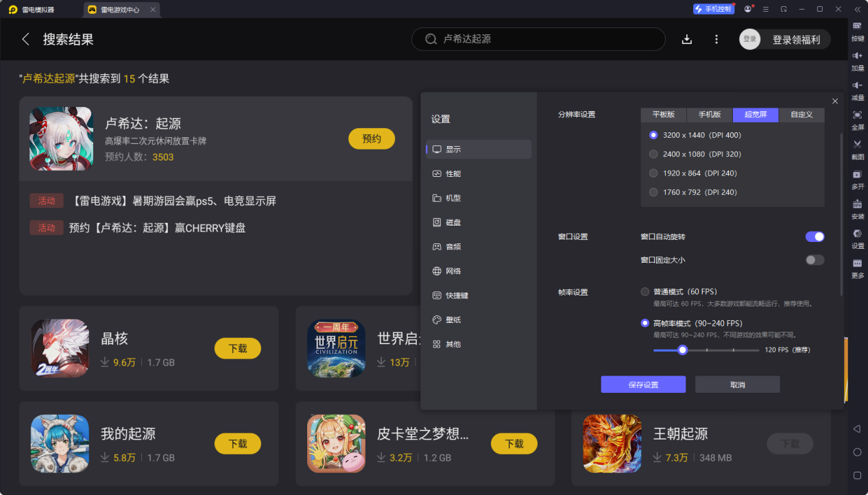
Task: Open the title bar hamburger menu
Action: coord(766,9)
